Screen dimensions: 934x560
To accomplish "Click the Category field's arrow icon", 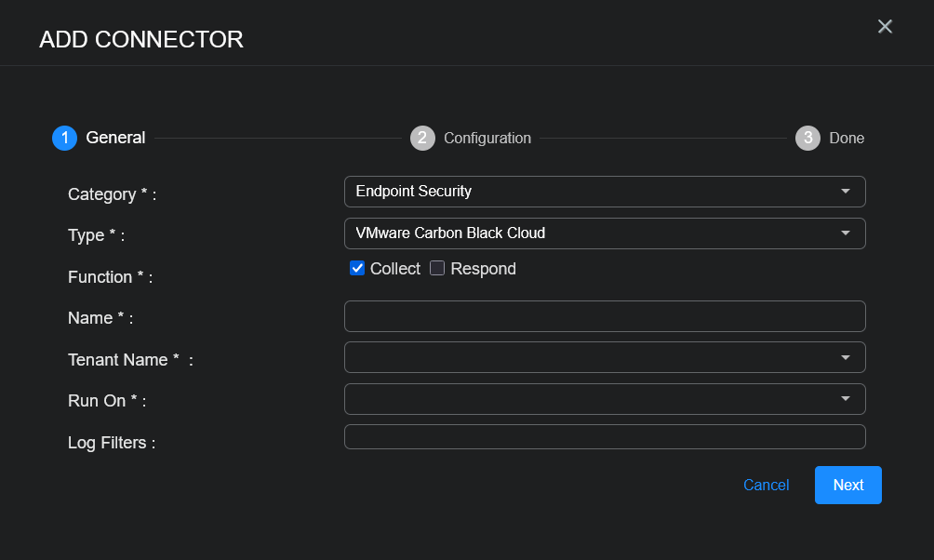I will 845,192.
